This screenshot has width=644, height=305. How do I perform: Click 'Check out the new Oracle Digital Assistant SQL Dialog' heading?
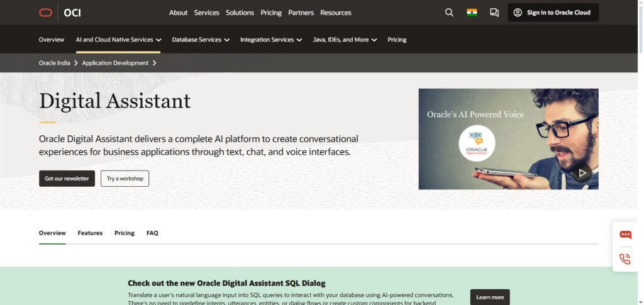coord(226,283)
